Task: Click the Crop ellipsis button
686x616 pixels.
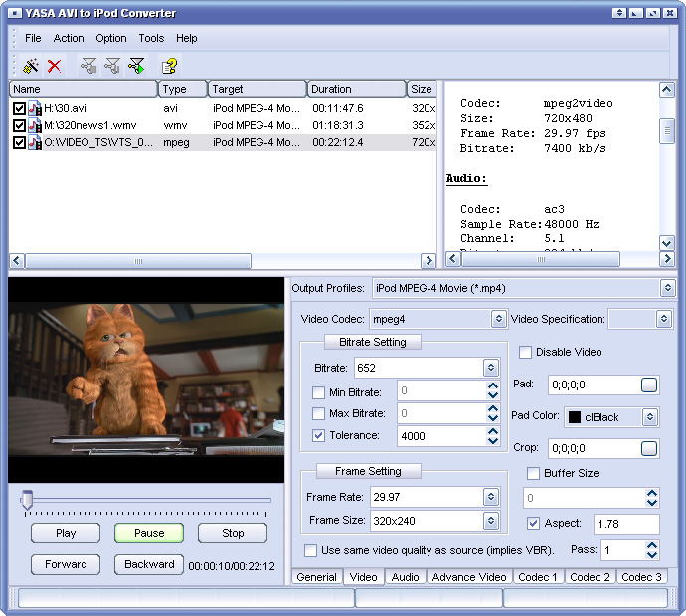Action: [x=649, y=449]
